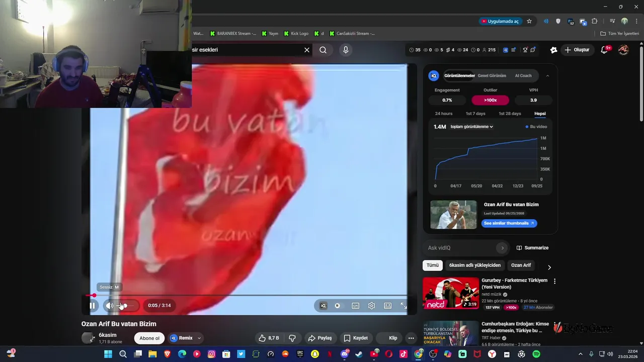Seek along the red video progress bar

pyautogui.click(x=249, y=296)
